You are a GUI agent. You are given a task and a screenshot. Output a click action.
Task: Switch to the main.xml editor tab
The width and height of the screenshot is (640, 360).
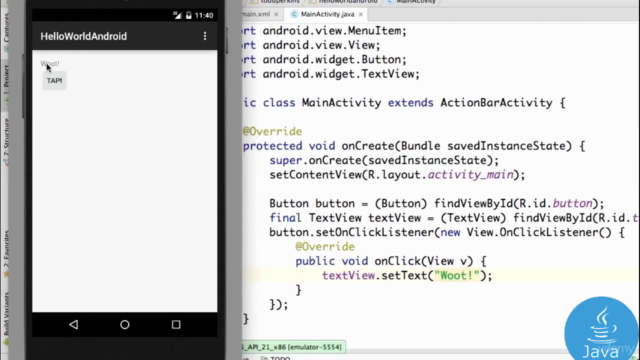[x=256, y=14]
